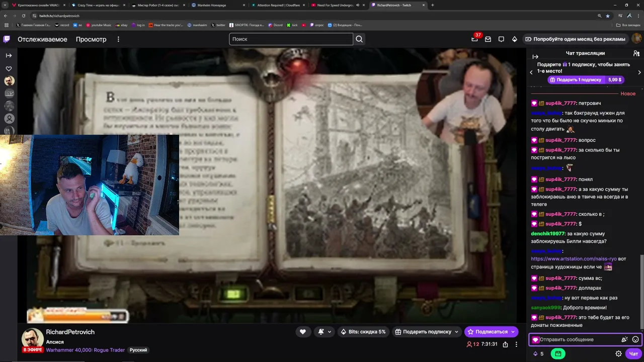Open the Подарить подписку dropdown
The width and height of the screenshot is (644, 362).
(427, 332)
